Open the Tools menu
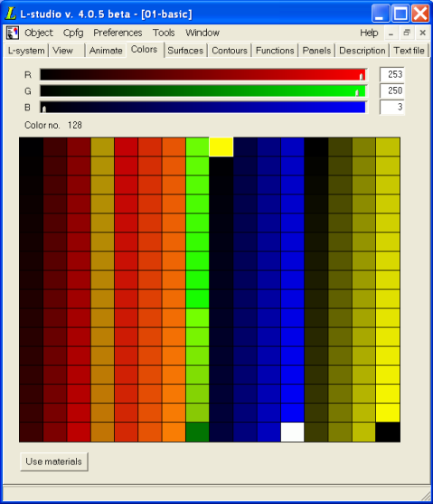The width and height of the screenshot is (433, 504). (x=164, y=33)
